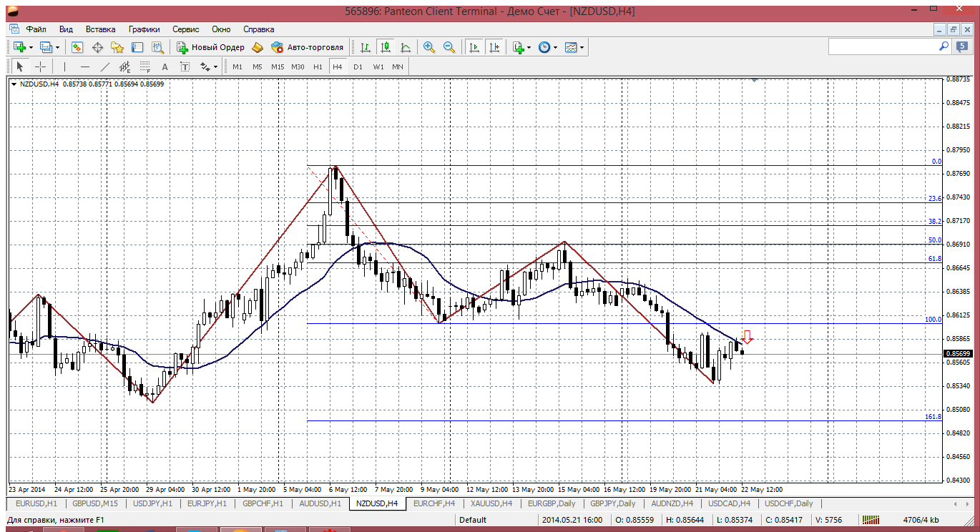Select the D1 timeframe
Viewport: 980px width, 532px height.
[x=358, y=66]
